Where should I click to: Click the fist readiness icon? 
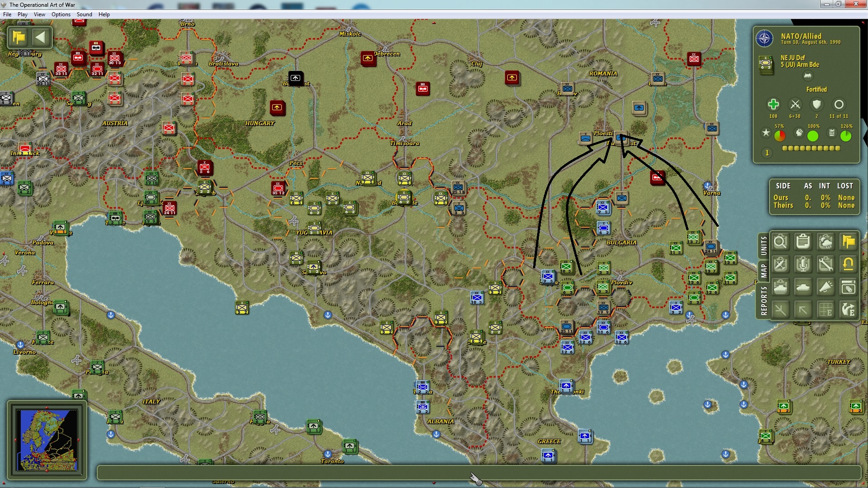(799, 132)
